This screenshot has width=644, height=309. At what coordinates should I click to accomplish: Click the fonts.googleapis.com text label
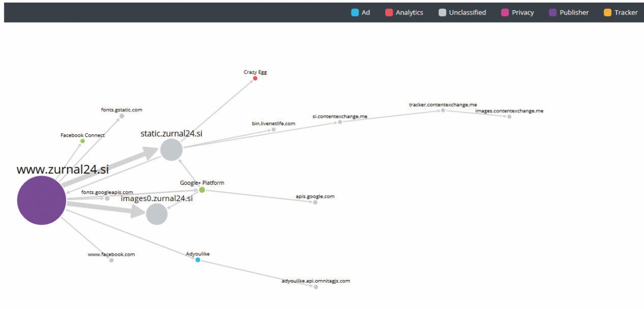click(x=107, y=192)
